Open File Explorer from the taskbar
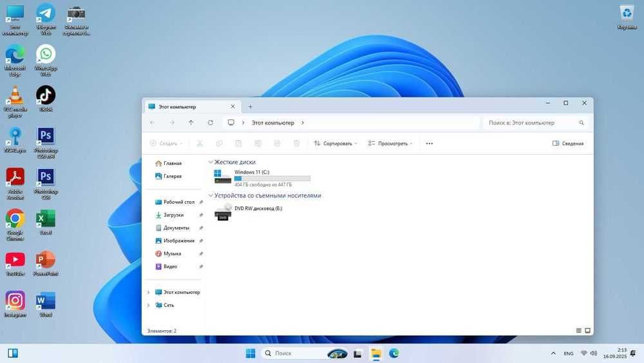 [x=376, y=353]
